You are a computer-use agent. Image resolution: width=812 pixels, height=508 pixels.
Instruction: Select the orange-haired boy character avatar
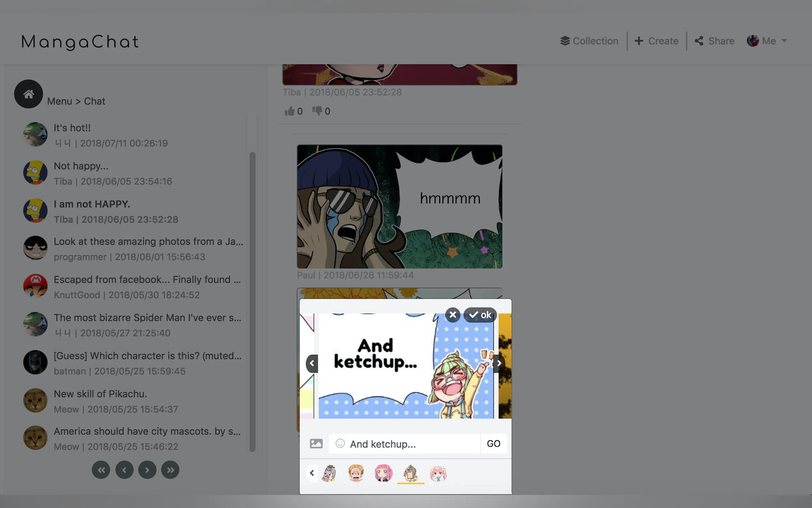pyautogui.click(x=356, y=473)
